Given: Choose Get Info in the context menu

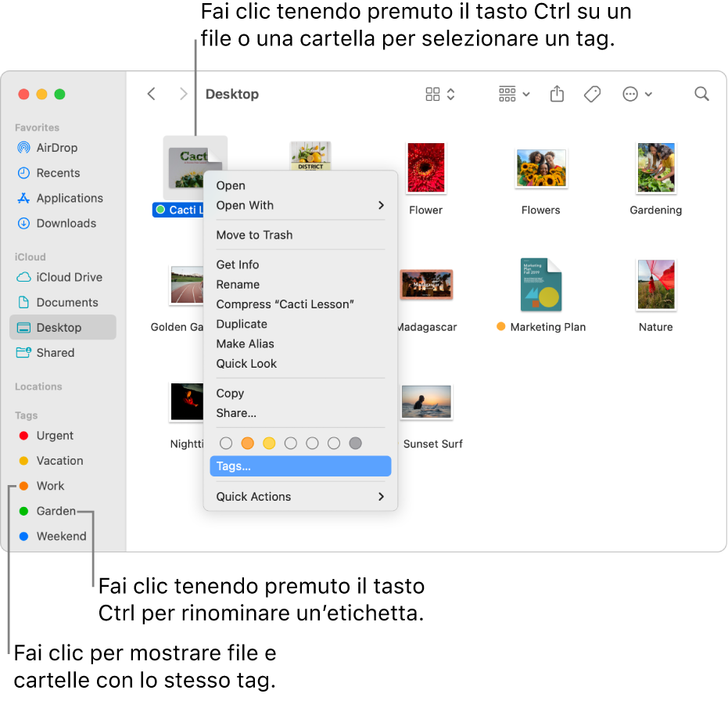Looking at the screenshot, I should tap(300, 264).
